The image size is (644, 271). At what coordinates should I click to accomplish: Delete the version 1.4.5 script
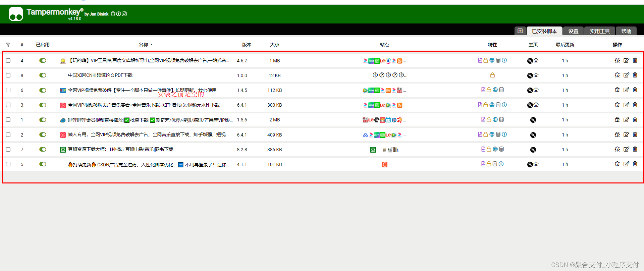click(635, 90)
